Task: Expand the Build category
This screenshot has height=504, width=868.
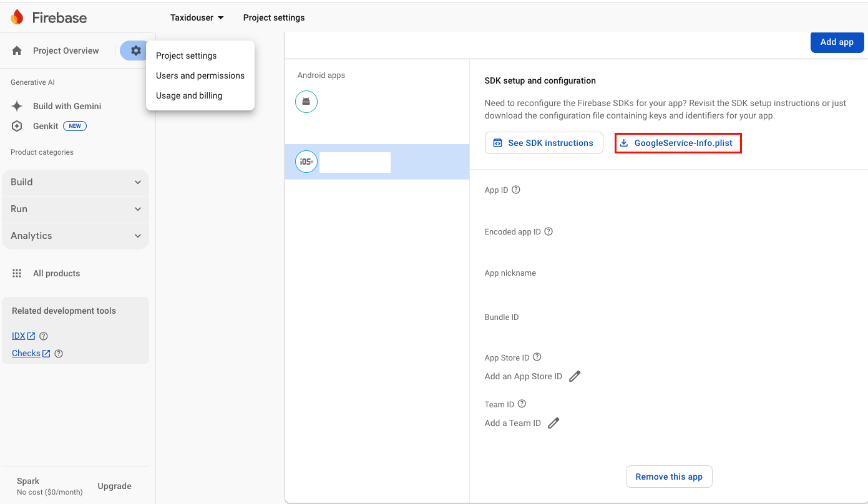Action: pyautogui.click(x=75, y=182)
